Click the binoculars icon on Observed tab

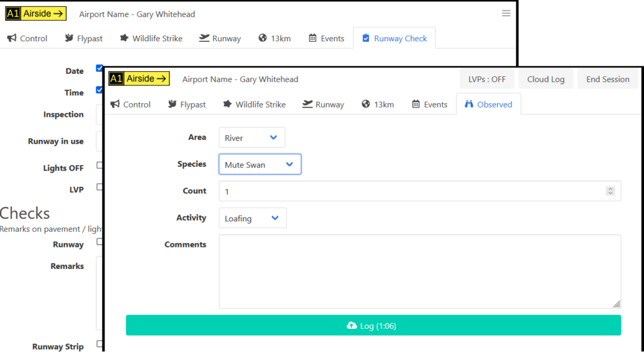tap(469, 104)
